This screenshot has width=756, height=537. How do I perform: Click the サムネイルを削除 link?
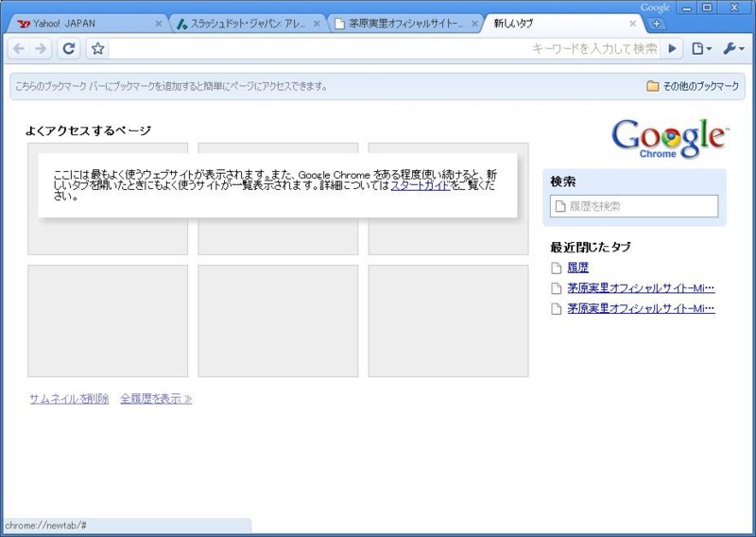tap(69, 399)
